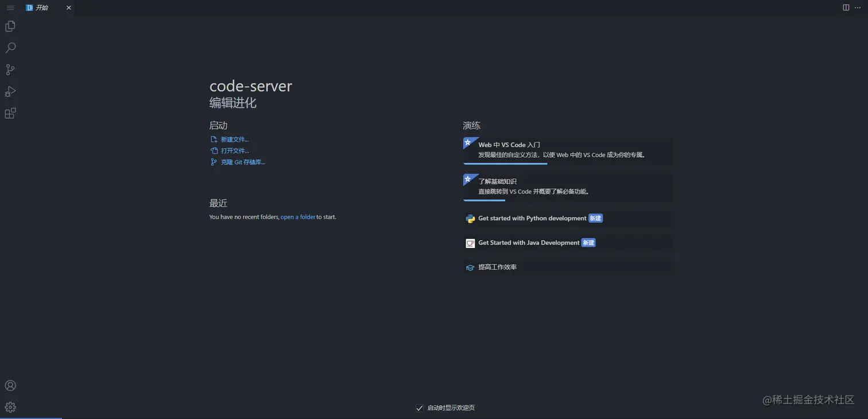This screenshot has width=868, height=419.
Task: Click the 新建 badge on Python development
Action: click(596, 219)
